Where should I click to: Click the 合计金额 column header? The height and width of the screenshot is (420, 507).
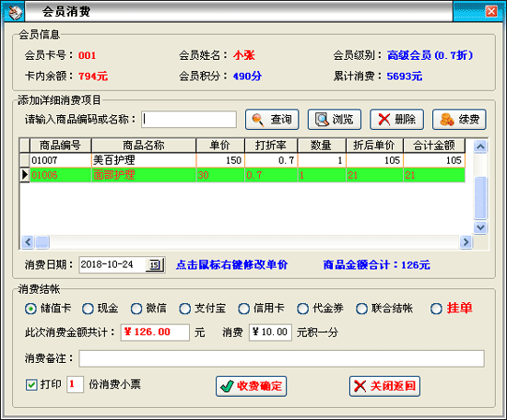pyautogui.click(x=434, y=146)
